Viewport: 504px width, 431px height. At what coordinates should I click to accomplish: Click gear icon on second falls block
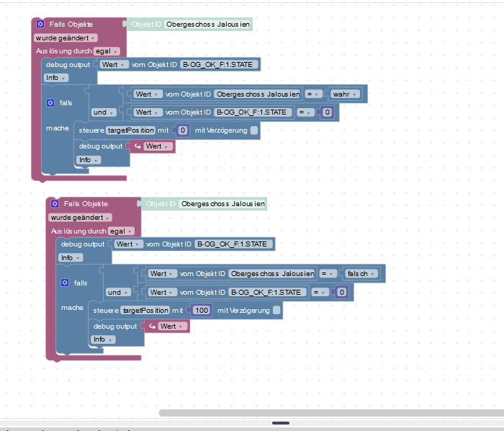pos(65,283)
